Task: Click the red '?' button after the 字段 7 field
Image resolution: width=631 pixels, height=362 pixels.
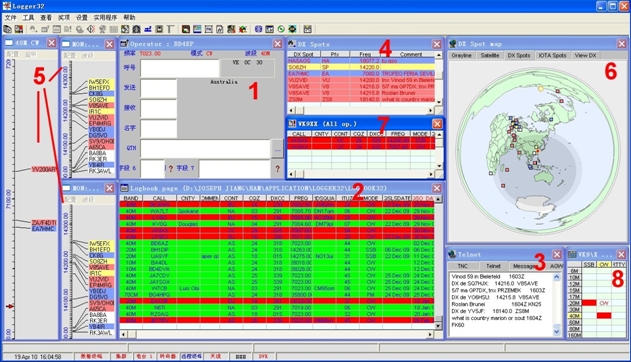Action: pyautogui.click(x=277, y=169)
